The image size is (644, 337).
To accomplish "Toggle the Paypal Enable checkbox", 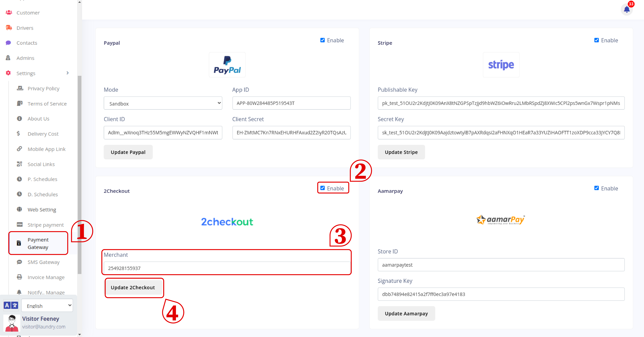I will [x=323, y=40].
